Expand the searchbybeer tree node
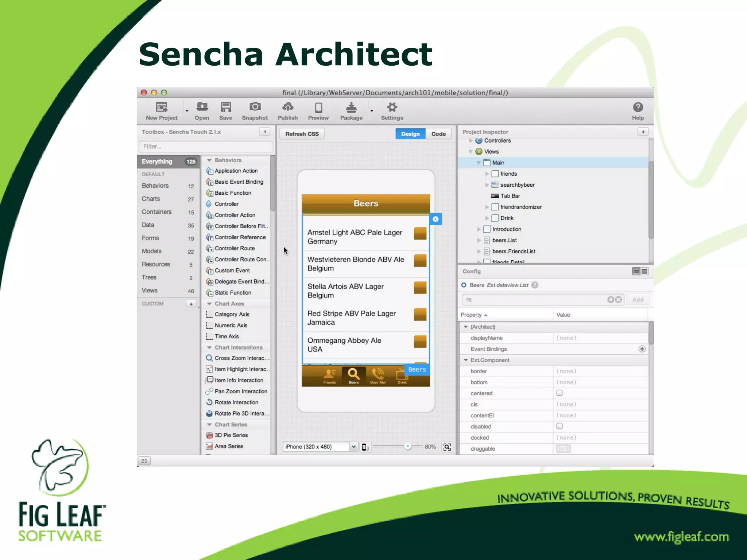Screen dimensions: 747x560 coord(487,185)
